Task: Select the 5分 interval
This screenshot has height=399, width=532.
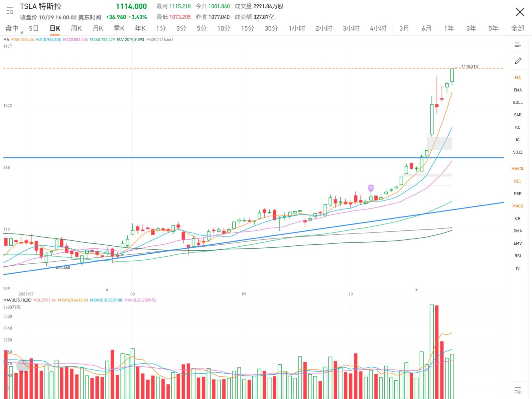Action: (201, 29)
